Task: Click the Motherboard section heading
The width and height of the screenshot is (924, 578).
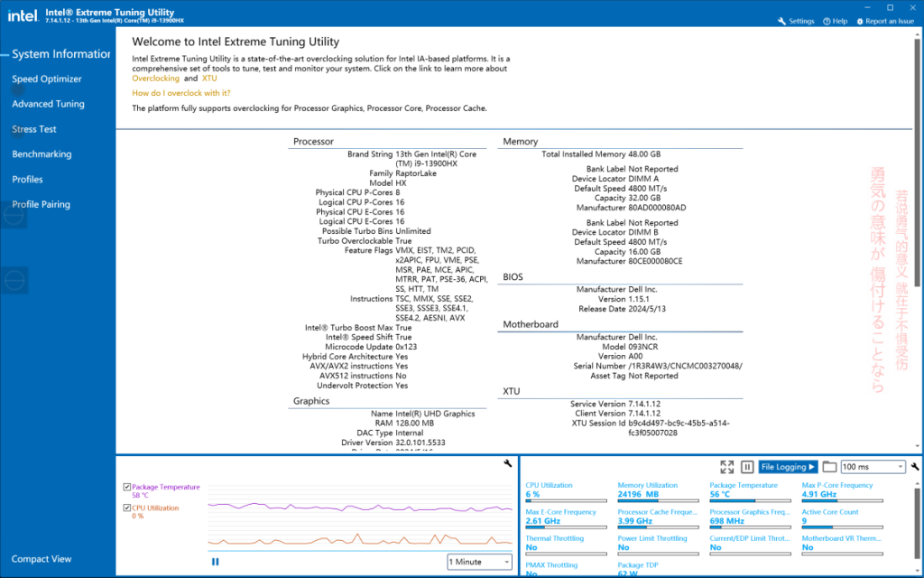Action: pyautogui.click(x=531, y=324)
